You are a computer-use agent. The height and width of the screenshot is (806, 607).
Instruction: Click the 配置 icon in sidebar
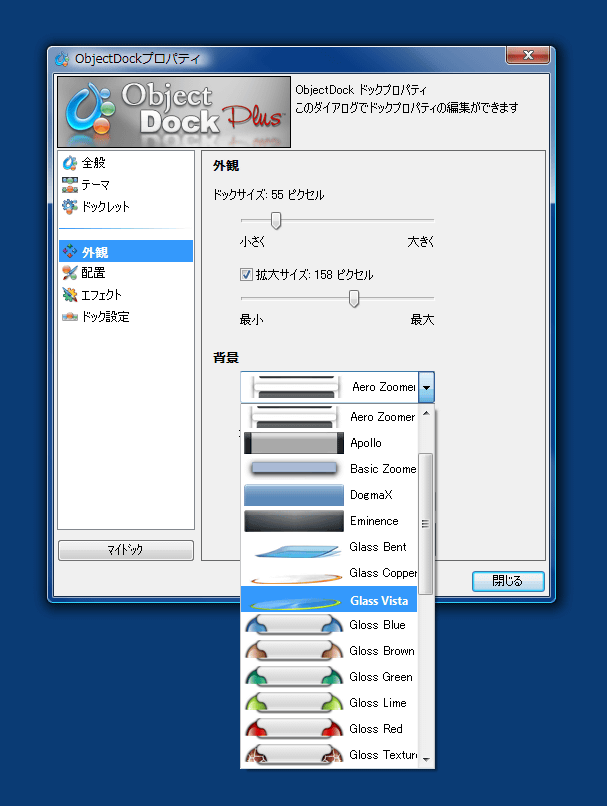[x=69, y=272]
